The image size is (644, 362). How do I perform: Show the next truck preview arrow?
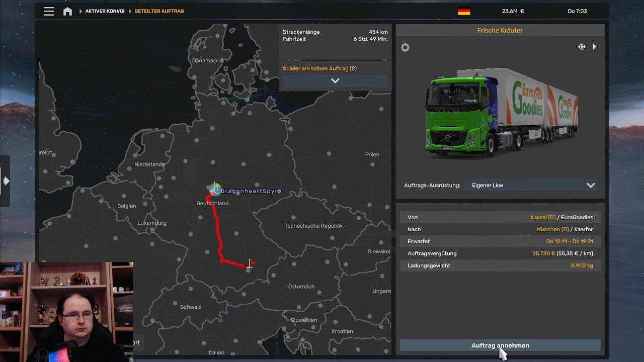[594, 47]
